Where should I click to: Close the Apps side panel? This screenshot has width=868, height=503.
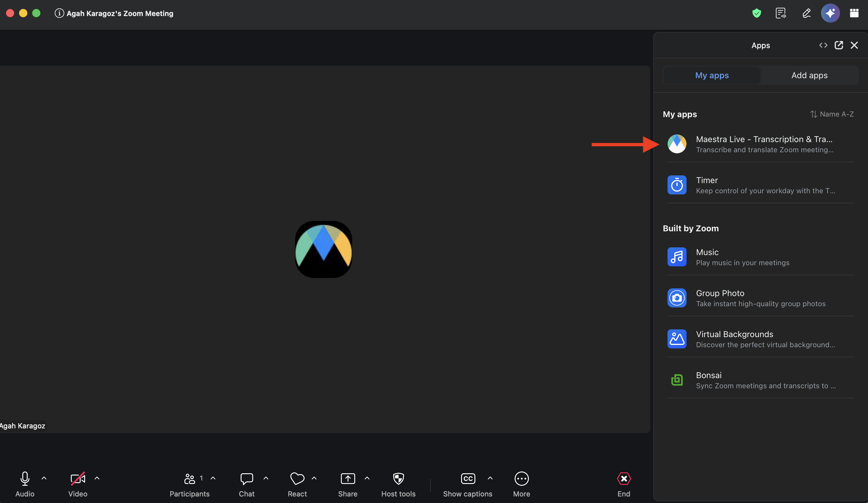pos(854,45)
